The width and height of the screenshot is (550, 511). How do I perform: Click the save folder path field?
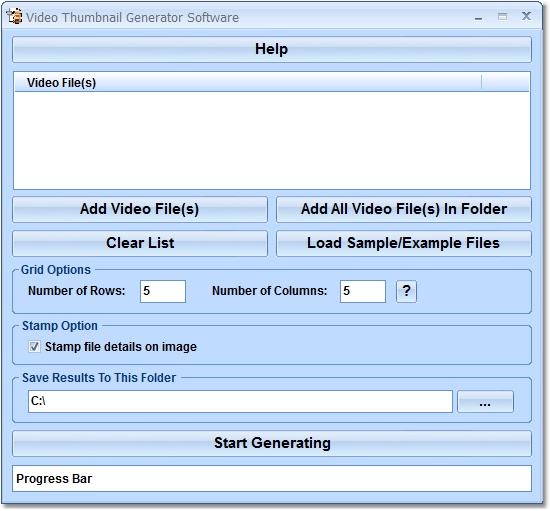[240, 401]
